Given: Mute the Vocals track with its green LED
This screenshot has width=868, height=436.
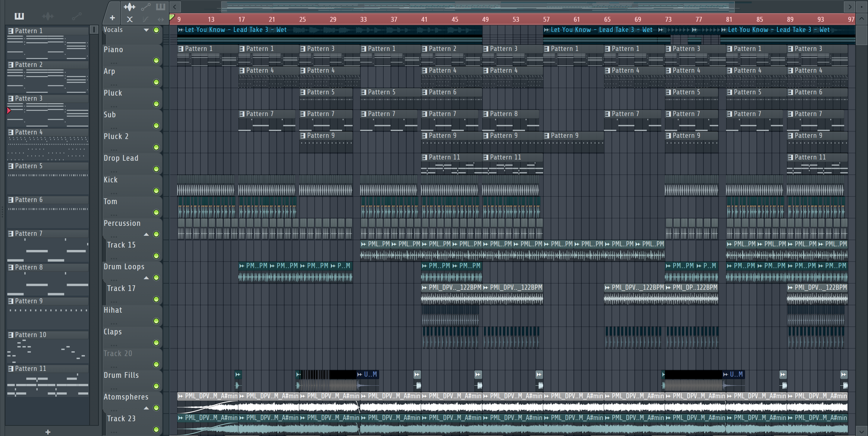Looking at the screenshot, I should click(x=156, y=30).
